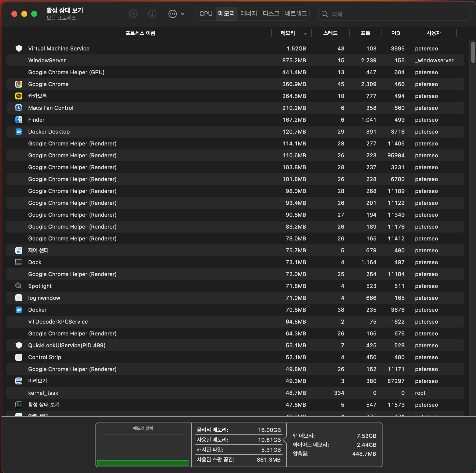
Task: Click the KakaoTalk (카카오톡) process icon
Action: pos(19,96)
